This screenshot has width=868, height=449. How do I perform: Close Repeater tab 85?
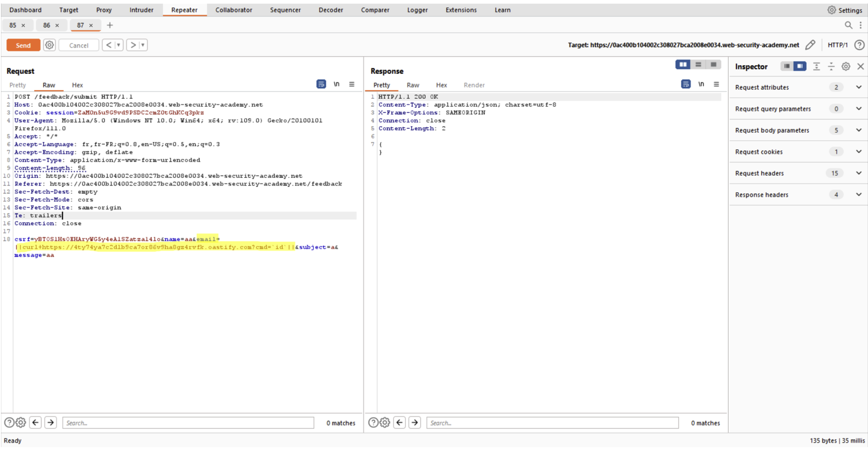click(23, 25)
